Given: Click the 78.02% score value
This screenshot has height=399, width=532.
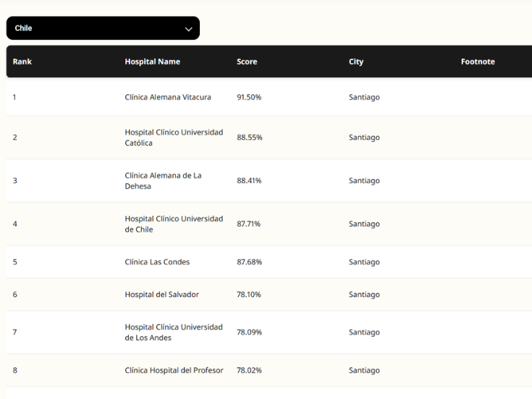Looking at the screenshot, I should pos(249,371).
